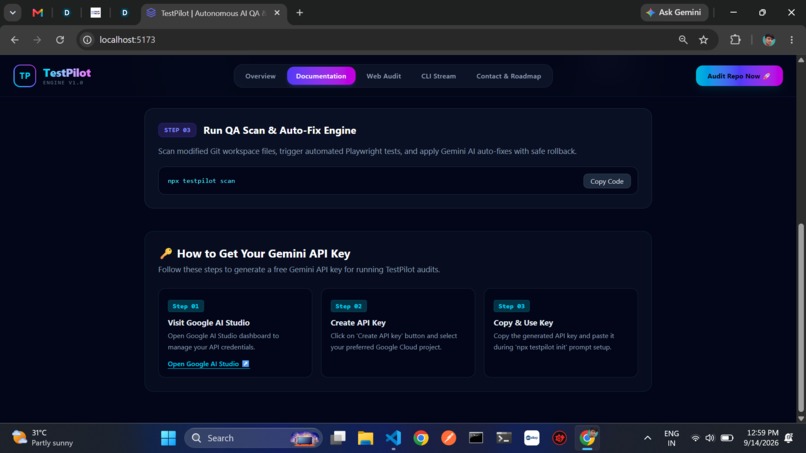
Task: Click the external link icon after Open Google AI Studio
Action: (246, 364)
